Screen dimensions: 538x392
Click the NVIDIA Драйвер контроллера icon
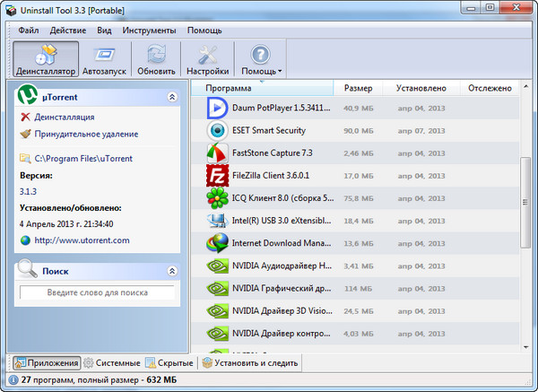[x=217, y=334]
